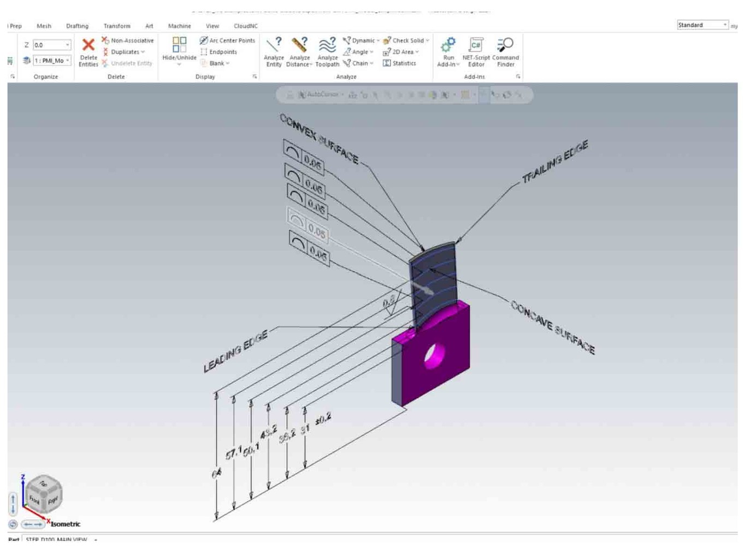Click the Front face of the view cube
The width and height of the screenshot is (756, 547).
click(x=34, y=499)
